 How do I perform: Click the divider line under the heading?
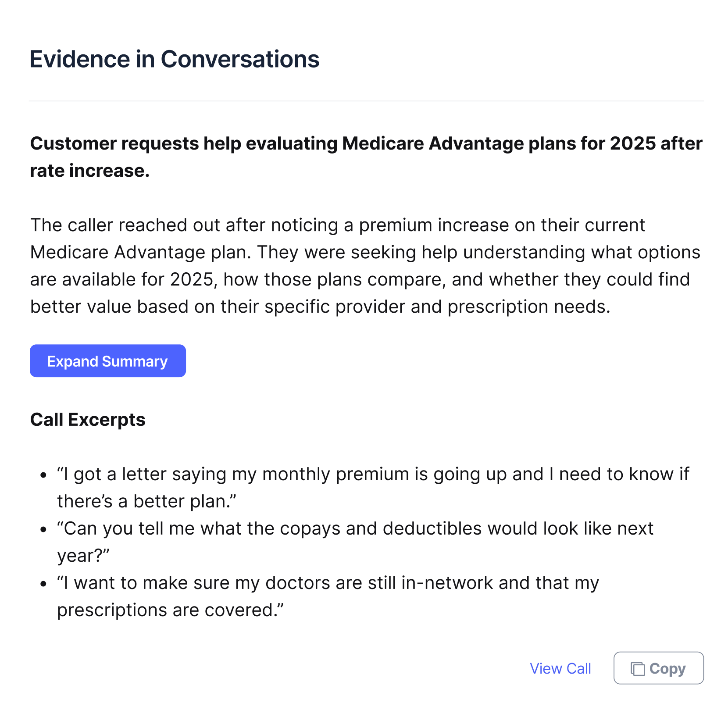point(366,101)
